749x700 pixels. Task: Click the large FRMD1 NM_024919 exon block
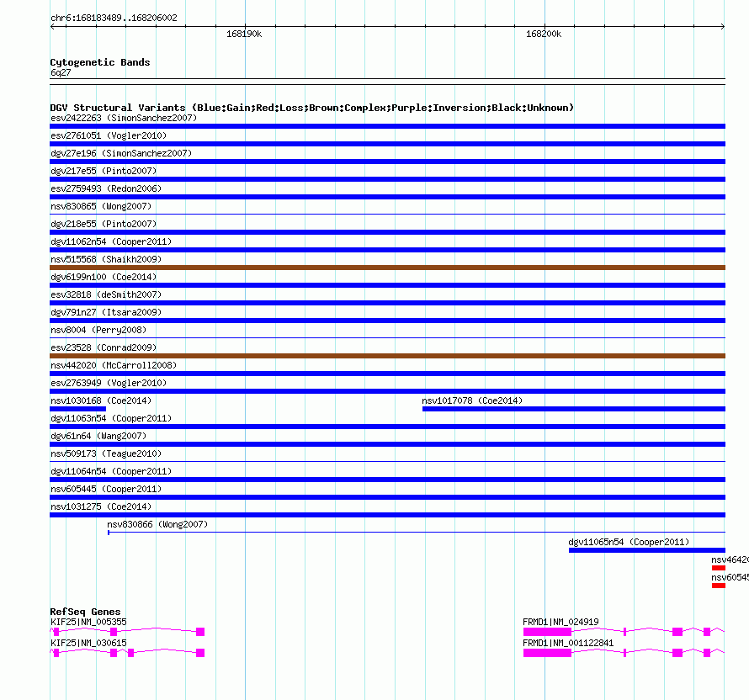(547, 632)
